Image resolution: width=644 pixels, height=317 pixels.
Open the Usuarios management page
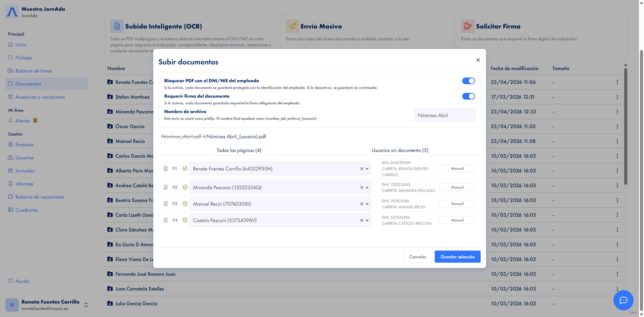coord(24,157)
